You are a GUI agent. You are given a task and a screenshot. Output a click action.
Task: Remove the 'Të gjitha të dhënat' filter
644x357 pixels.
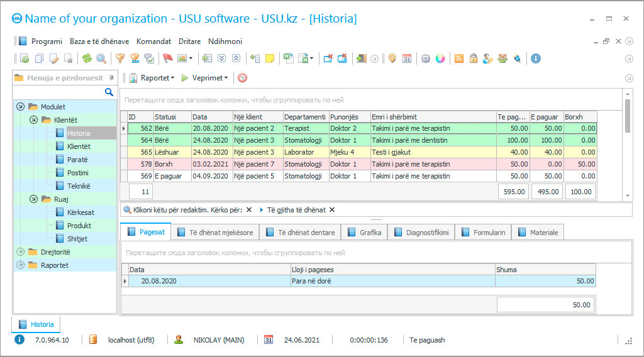(x=332, y=210)
